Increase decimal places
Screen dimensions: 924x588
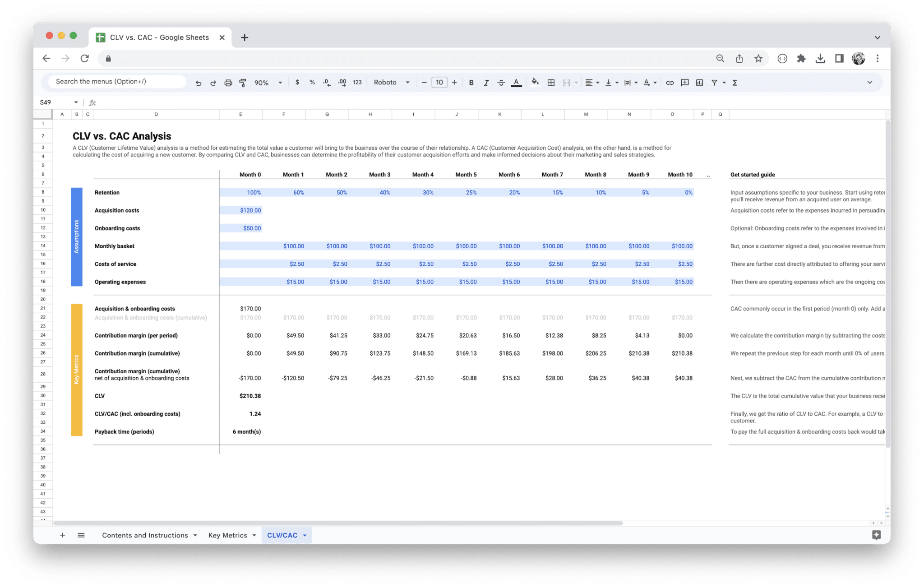[x=342, y=82]
